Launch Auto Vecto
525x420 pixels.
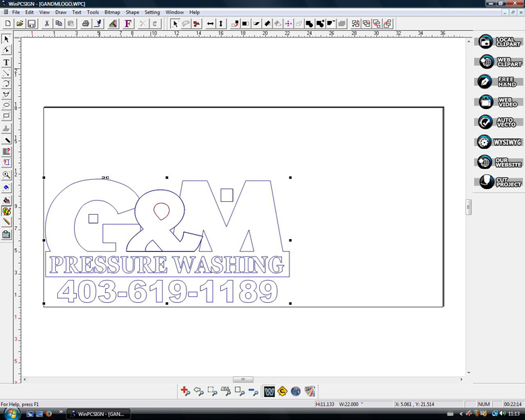[499, 122]
